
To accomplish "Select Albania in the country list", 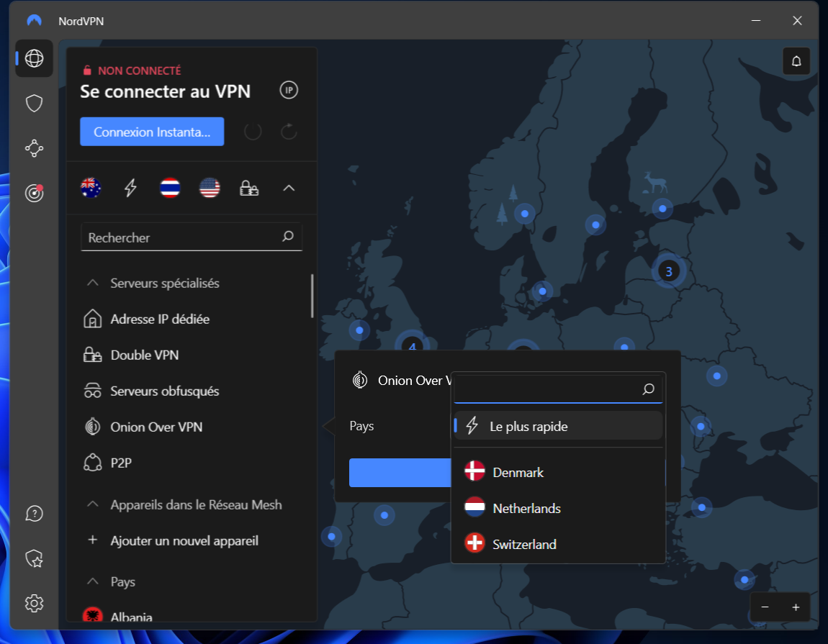I will (x=132, y=617).
